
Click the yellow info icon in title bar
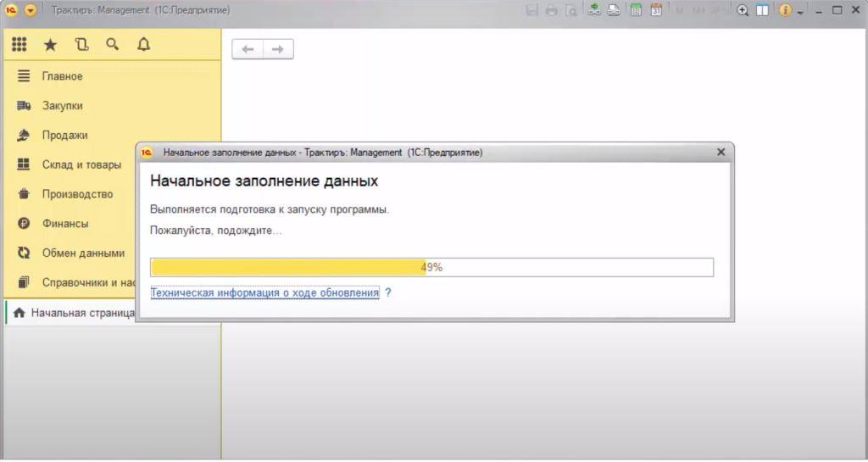[x=785, y=10]
